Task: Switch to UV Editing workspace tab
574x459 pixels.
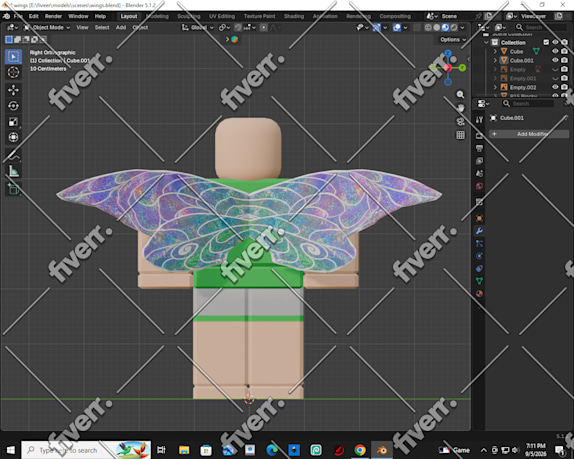Action: (222, 16)
